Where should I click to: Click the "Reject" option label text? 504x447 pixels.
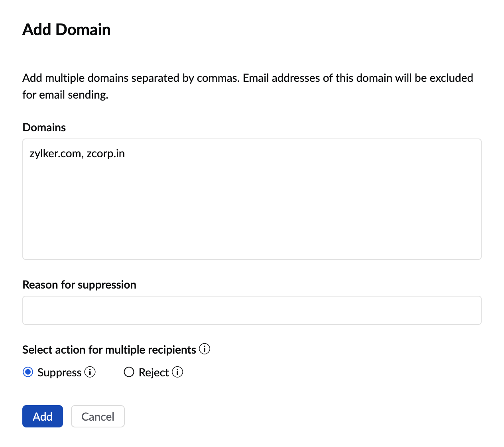click(154, 372)
